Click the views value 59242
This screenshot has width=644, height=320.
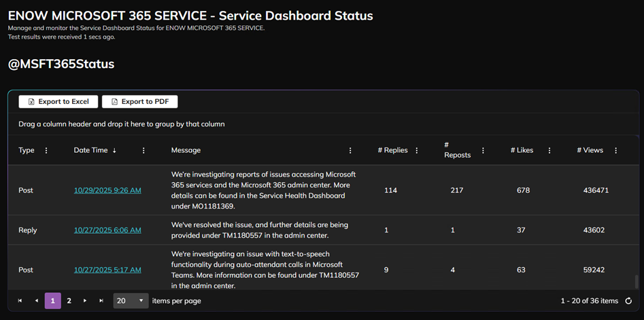tap(594, 270)
